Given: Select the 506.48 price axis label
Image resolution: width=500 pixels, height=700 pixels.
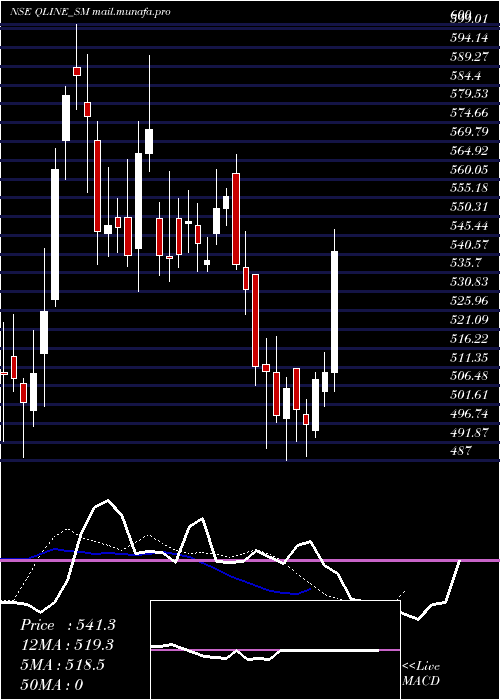Looking at the screenshot, I should (x=469, y=376).
